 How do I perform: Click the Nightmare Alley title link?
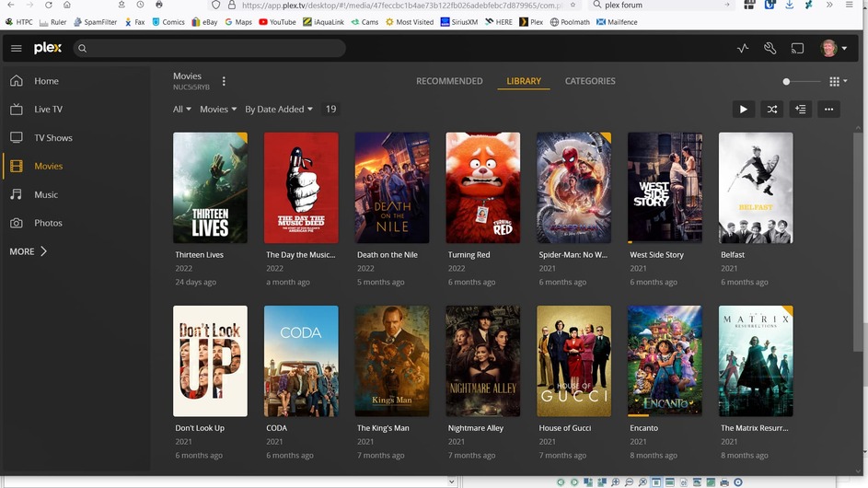tap(476, 428)
